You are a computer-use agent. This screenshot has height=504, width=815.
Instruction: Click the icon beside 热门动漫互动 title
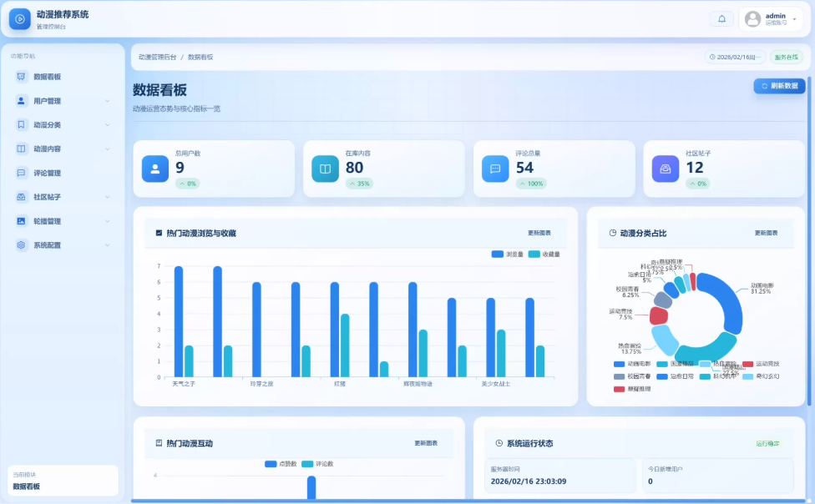pyautogui.click(x=159, y=443)
